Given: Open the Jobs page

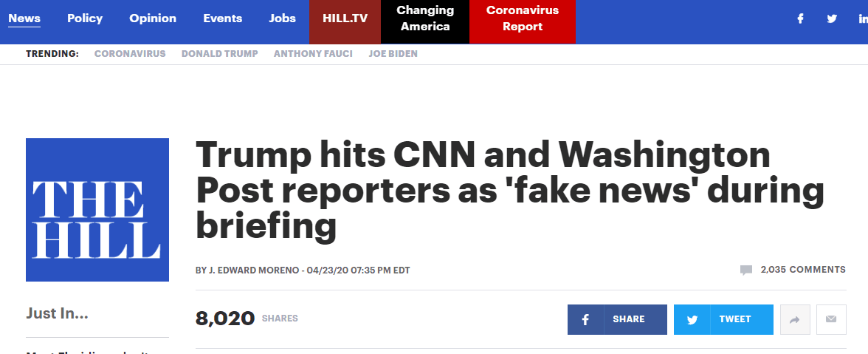Looking at the screenshot, I should 282,18.
